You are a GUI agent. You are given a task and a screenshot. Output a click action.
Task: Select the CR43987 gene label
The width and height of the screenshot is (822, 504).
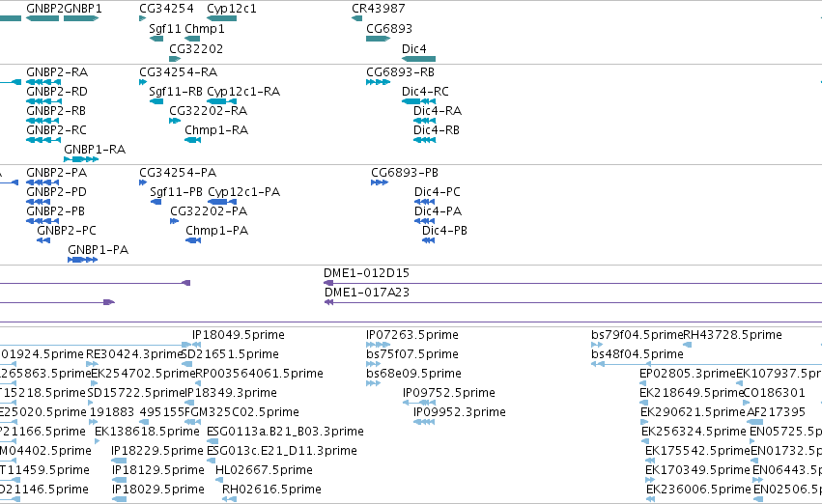tap(379, 9)
